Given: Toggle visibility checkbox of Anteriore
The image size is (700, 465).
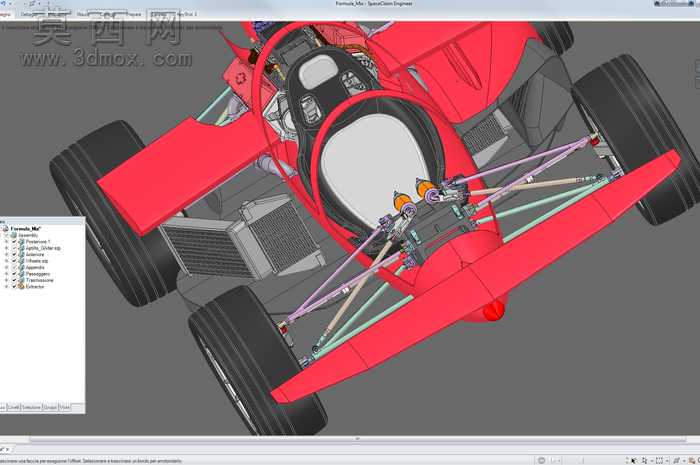Looking at the screenshot, I should pyautogui.click(x=14, y=254).
